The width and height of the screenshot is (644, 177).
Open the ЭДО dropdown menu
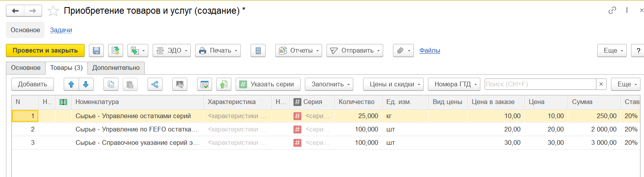pyautogui.click(x=172, y=51)
